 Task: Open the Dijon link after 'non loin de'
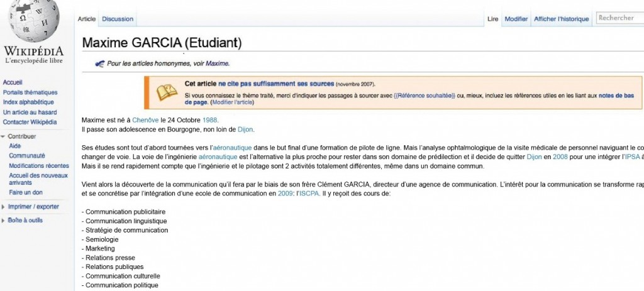245,129
